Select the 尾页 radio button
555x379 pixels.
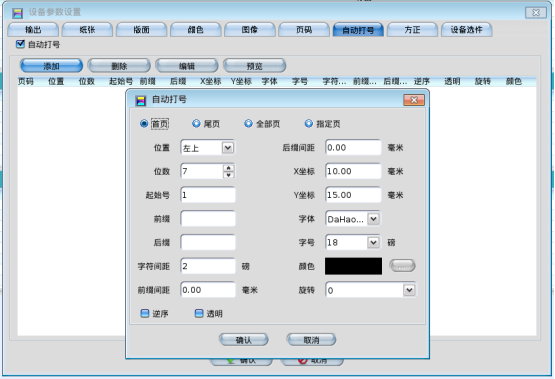coord(196,124)
